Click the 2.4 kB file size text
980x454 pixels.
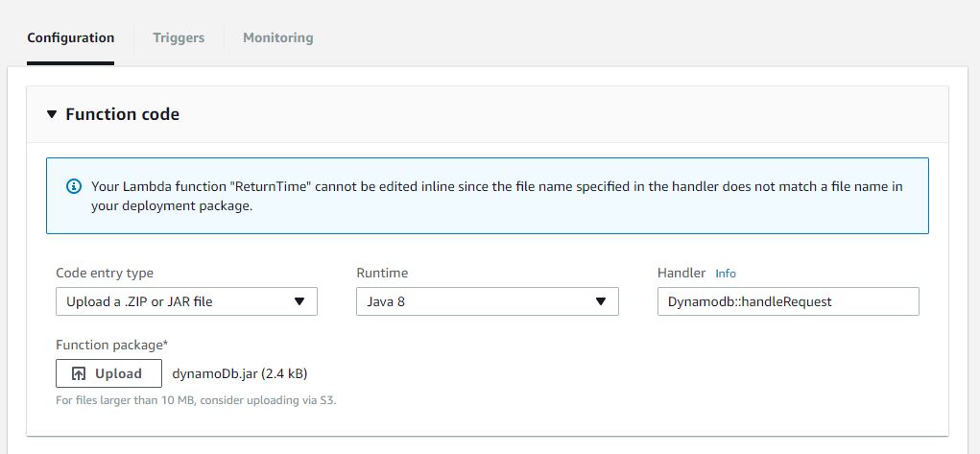click(282, 373)
